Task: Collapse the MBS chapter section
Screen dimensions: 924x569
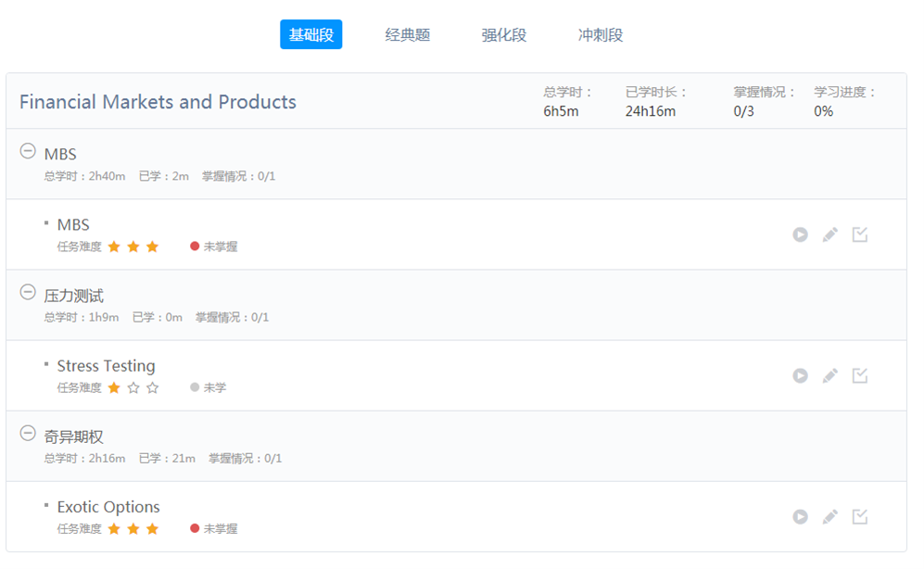Action: [28, 151]
